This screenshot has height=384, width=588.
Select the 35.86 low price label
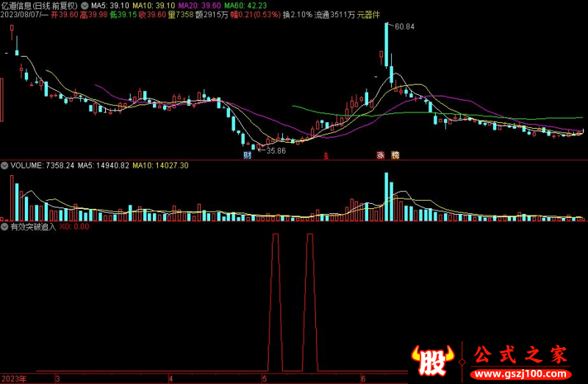(276, 151)
